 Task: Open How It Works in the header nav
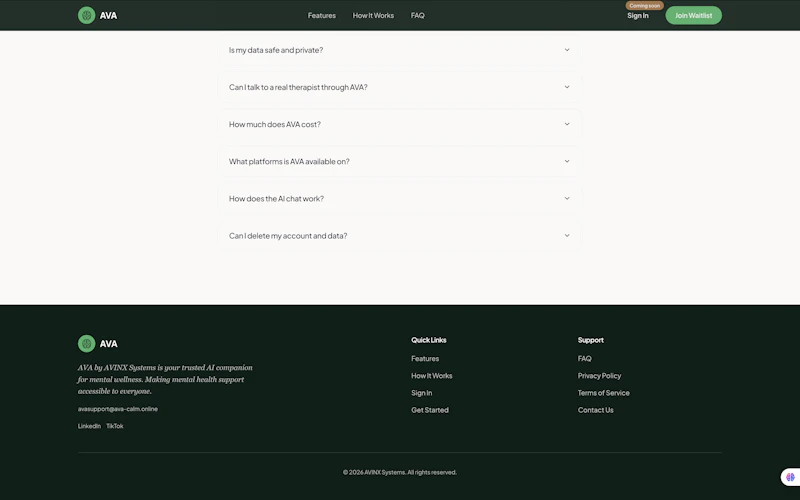tap(373, 15)
